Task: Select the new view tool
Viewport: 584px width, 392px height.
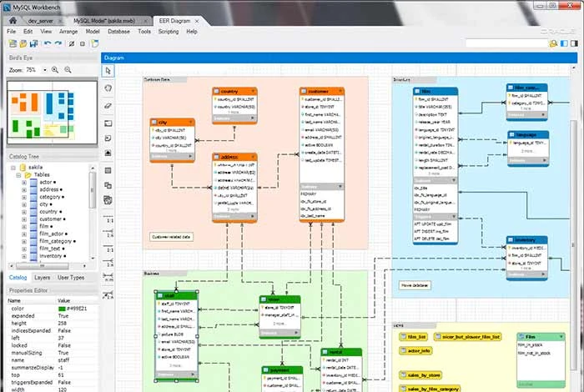Action: point(108,185)
